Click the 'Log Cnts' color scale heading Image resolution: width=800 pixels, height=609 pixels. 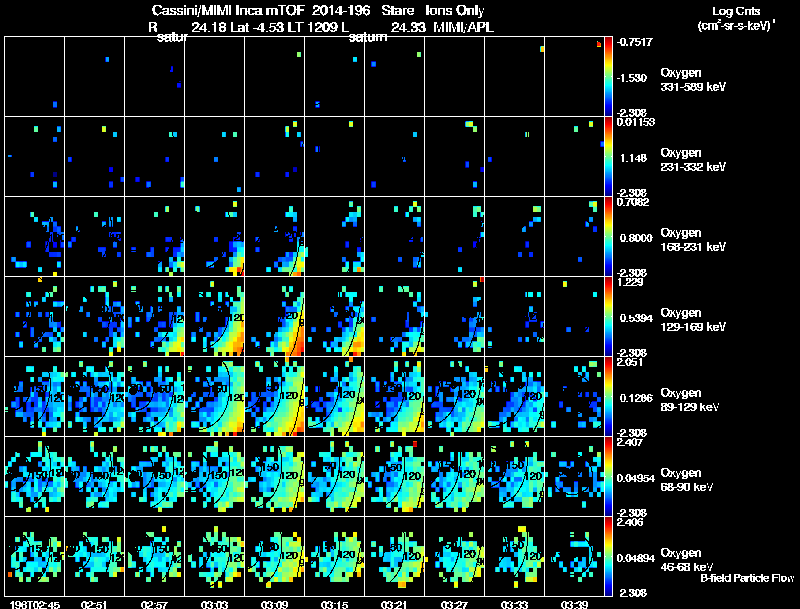(x=736, y=11)
